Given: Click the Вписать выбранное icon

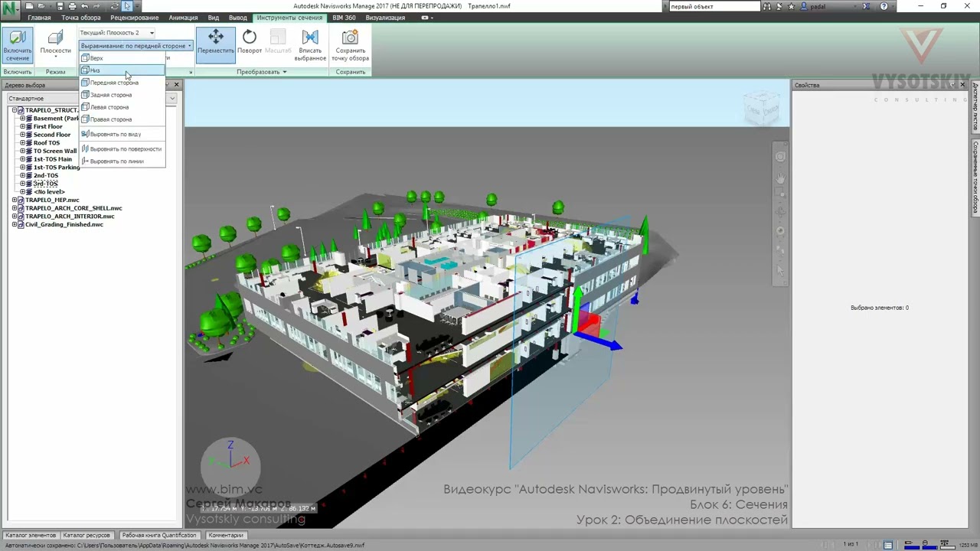Looking at the screenshot, I should (310, 46).
